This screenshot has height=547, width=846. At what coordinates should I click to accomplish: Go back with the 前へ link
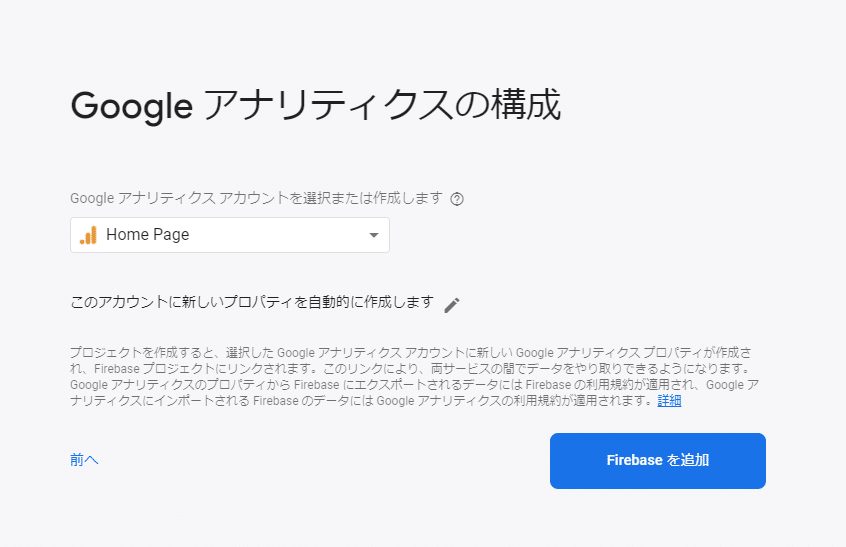pos(84,460)
